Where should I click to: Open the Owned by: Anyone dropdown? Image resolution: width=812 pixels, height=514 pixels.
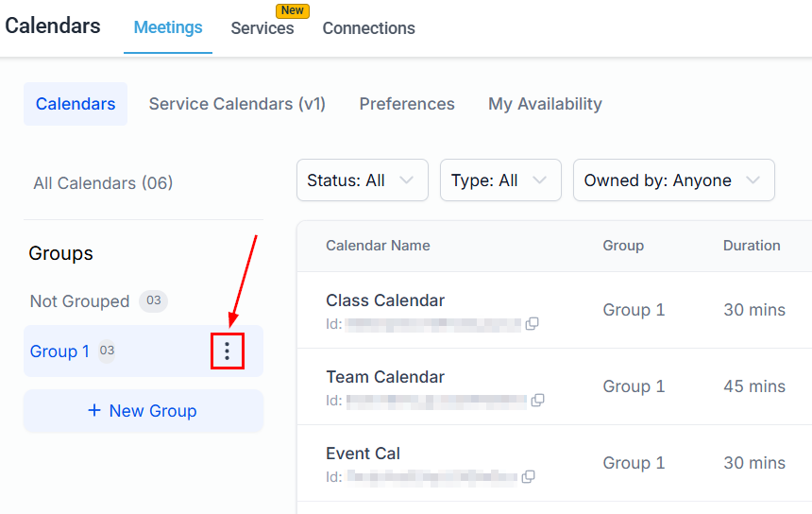point(673,180)
